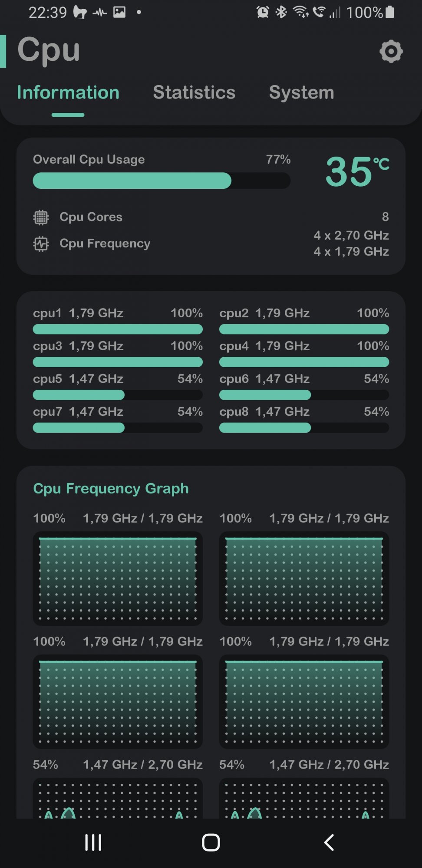Tap the 35°C temperature reading
422x868 pixels.
pyautogui.click(x=357, y=172)
